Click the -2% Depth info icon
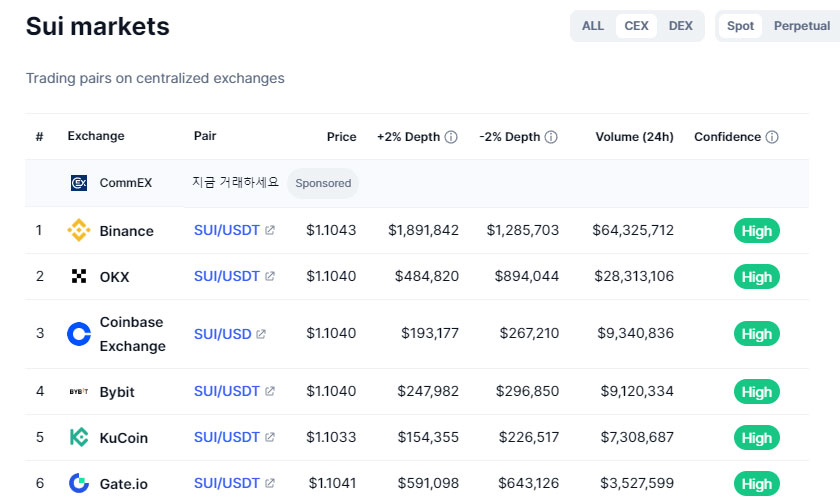 [x=551, y=137]
